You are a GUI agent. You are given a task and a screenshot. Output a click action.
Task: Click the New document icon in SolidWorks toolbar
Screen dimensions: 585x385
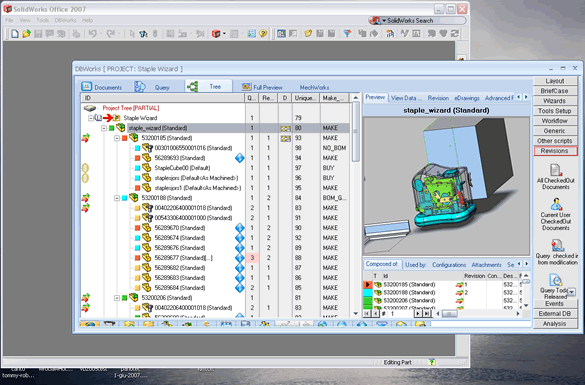pos(15,34)
